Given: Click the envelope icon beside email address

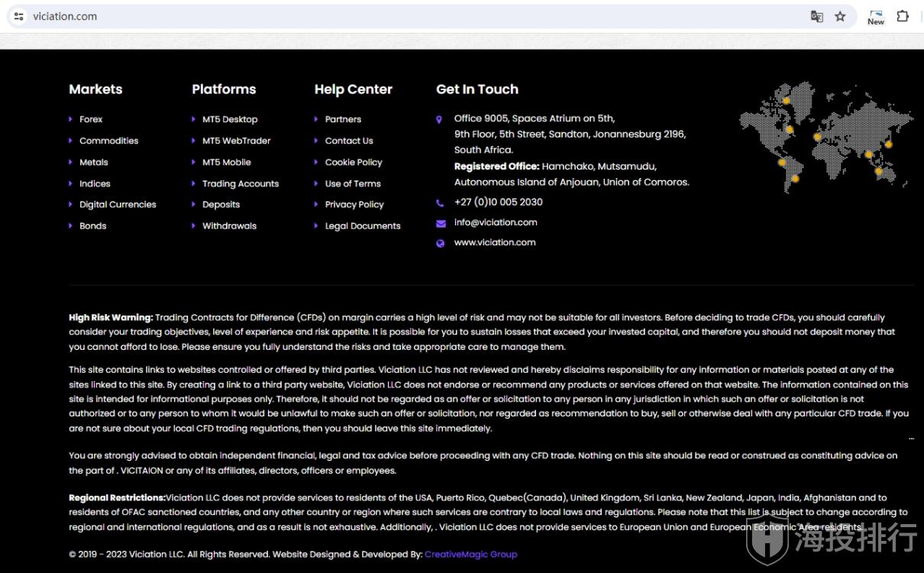Looking at the screenshot, I should point(441,223).
